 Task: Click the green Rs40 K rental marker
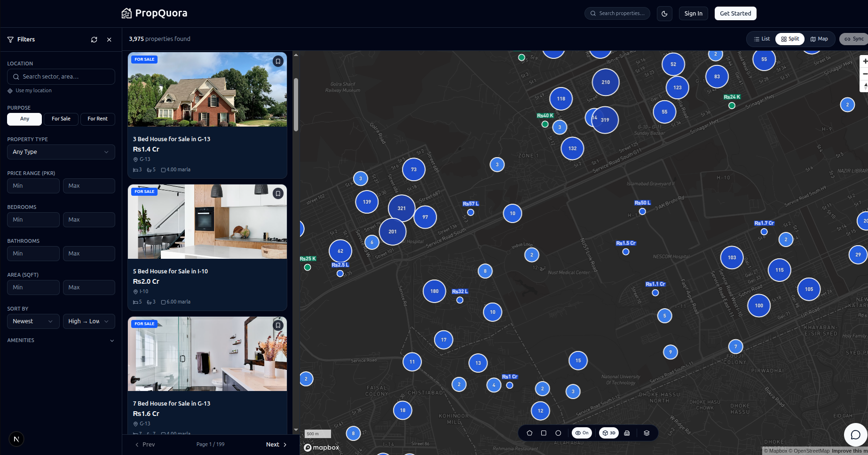click(545, 124)
